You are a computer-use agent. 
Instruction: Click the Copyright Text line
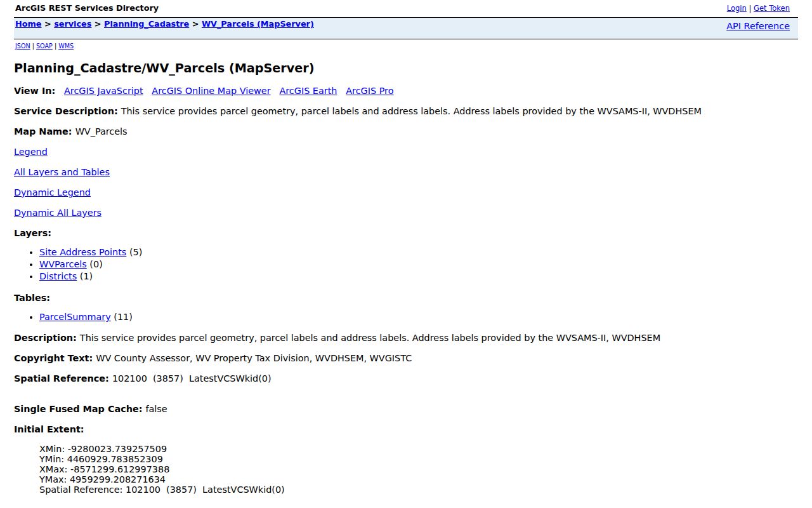(213, 358)
